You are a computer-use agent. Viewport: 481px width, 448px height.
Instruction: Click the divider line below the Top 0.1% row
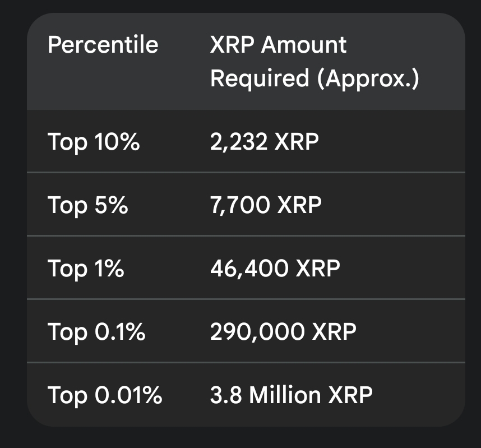click(x=246, y=363)
